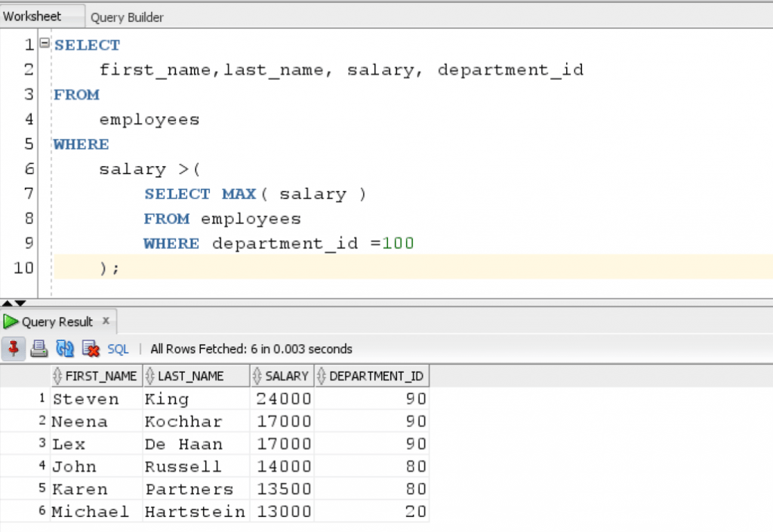This screenshot has width=773, height=532.
Task: Click the sort icon on SALARY header
Action: (x=257, y=375)
